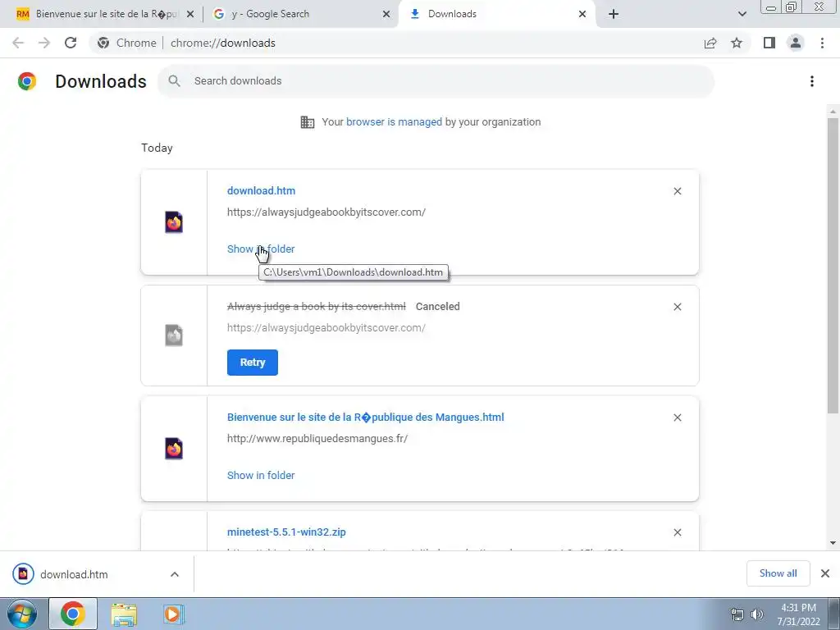Open the new tab plus button

coord(614,14)
